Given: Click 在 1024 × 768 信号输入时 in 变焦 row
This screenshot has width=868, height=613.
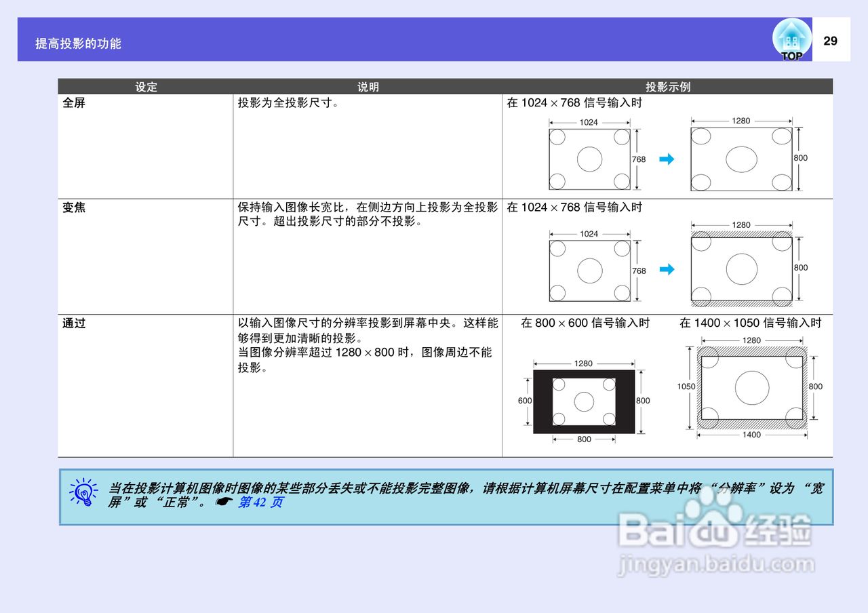Looking at the screenshot, I should (x=574, y=207).
